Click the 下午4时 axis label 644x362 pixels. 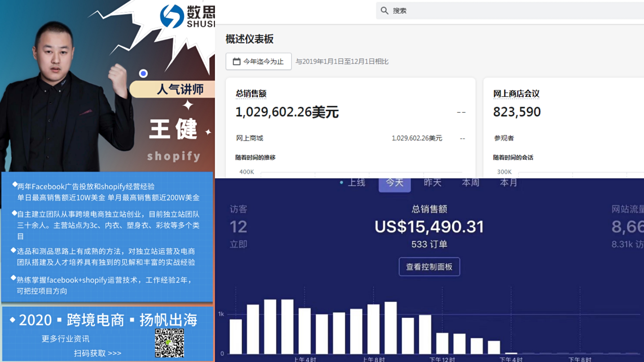pos(511,359)
